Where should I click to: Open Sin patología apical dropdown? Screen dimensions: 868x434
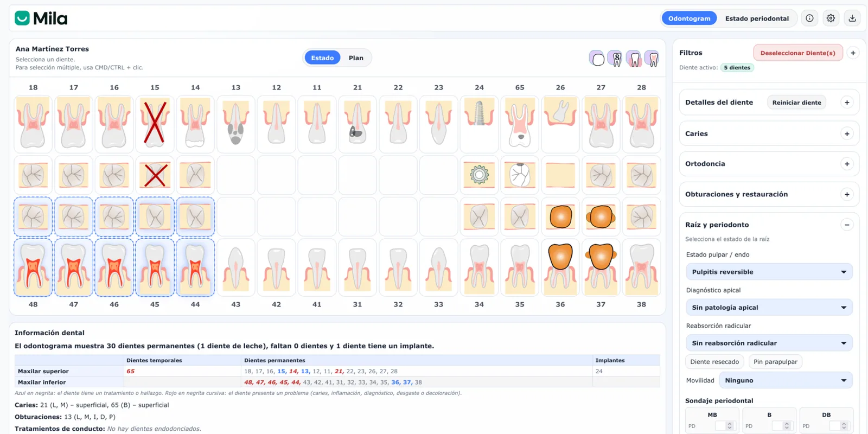pos(769,308)
